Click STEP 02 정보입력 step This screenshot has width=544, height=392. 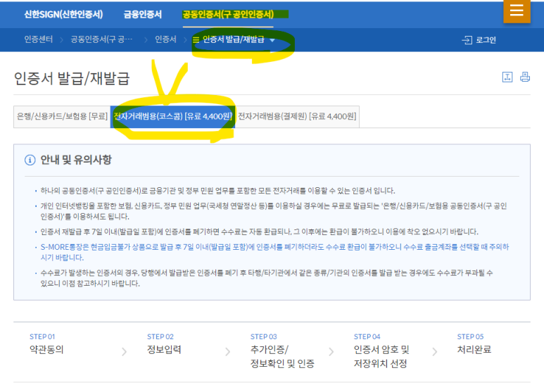tap(164, 343)
